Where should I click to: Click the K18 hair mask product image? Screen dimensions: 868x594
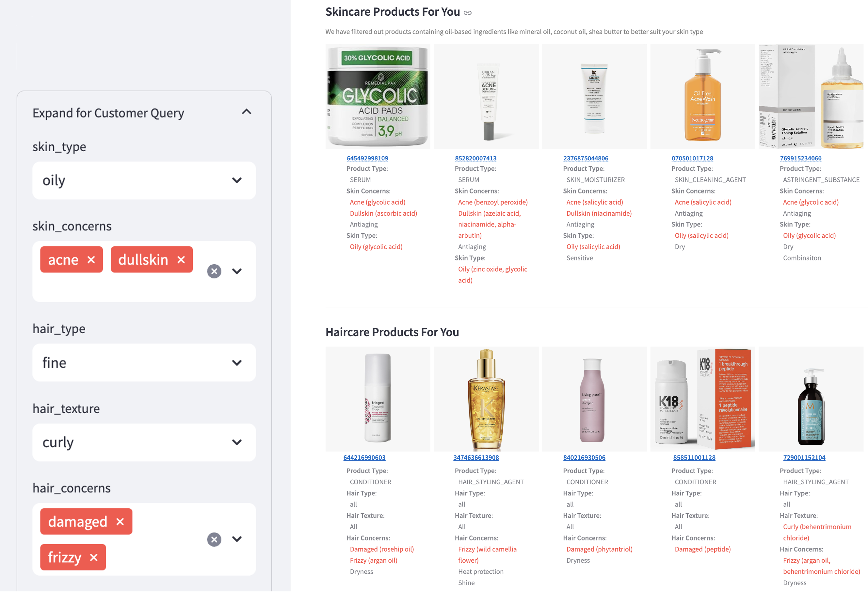pos(702,399)
